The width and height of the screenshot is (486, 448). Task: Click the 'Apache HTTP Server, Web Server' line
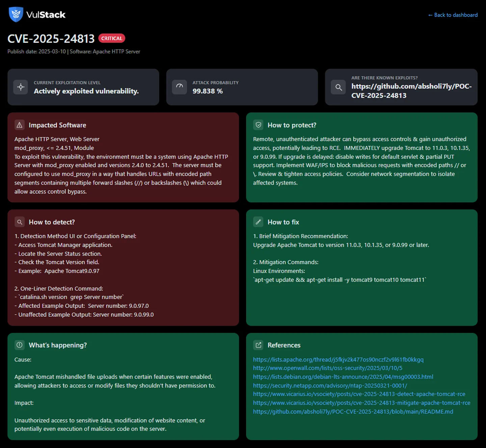point(57,139)
